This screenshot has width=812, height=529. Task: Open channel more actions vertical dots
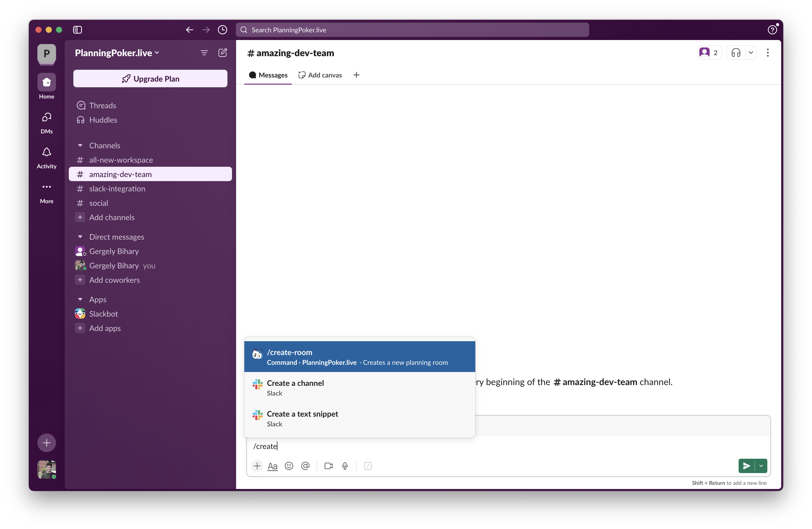[768, 53]
